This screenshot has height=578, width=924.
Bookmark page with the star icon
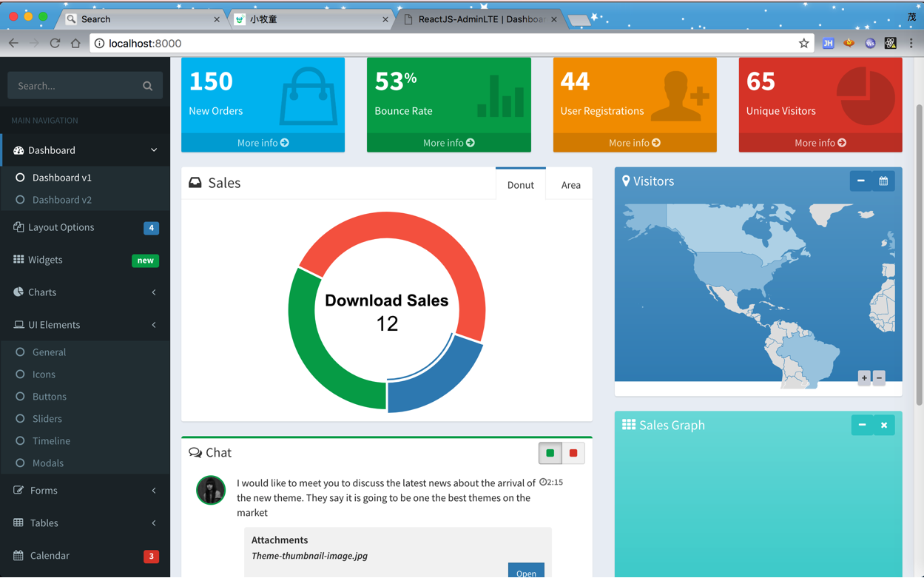803,44
